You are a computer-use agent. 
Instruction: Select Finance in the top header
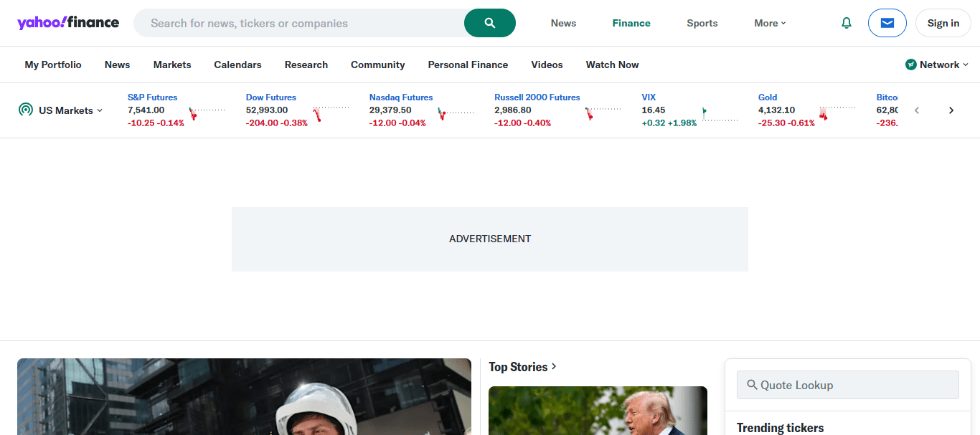631,23
